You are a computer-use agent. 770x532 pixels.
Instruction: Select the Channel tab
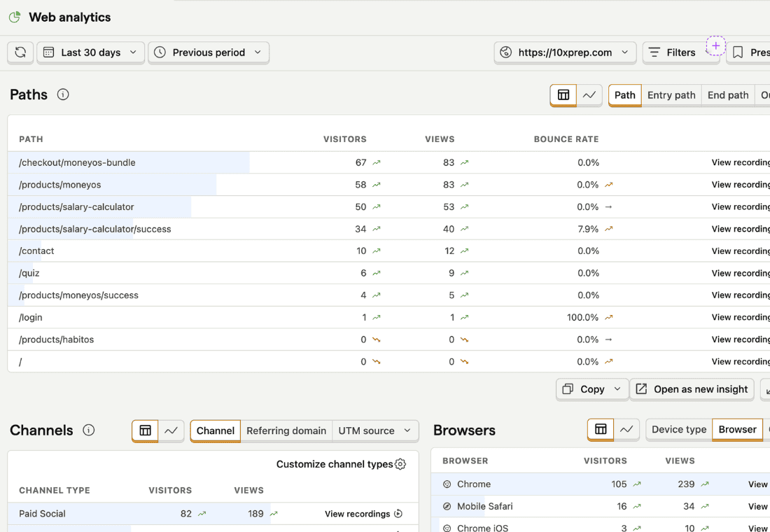tap(215, 430)
